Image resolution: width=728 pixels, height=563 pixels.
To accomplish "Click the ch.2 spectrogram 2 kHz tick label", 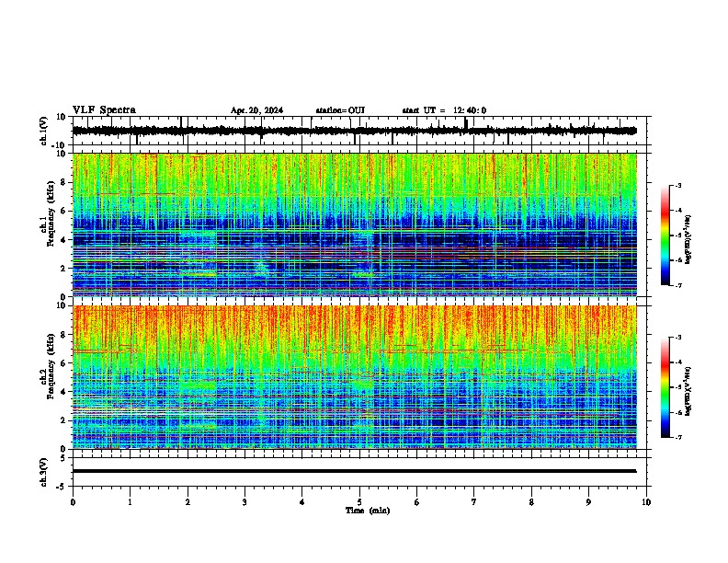I will tap(63, 420).
